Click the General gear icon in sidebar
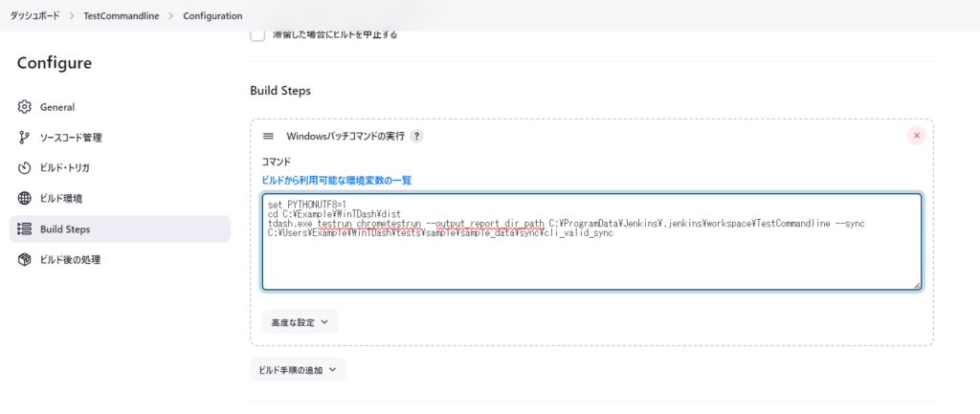 point(25,107)
